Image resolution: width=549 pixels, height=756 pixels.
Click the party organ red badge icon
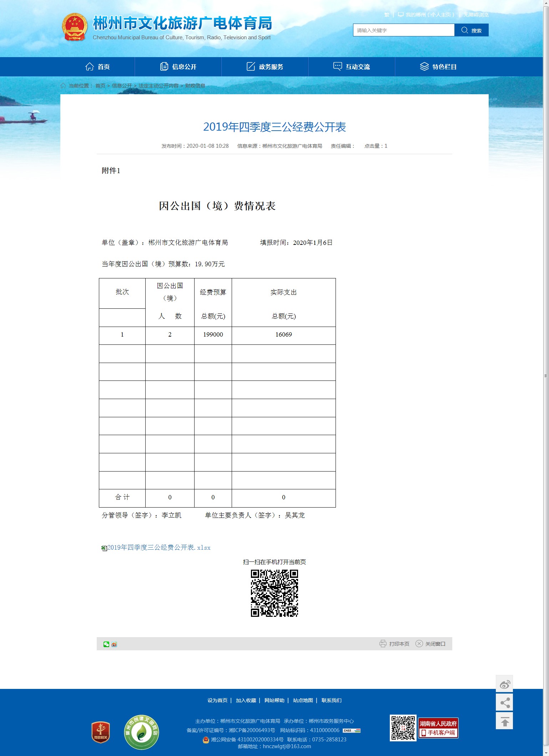[x=101, y=732]
